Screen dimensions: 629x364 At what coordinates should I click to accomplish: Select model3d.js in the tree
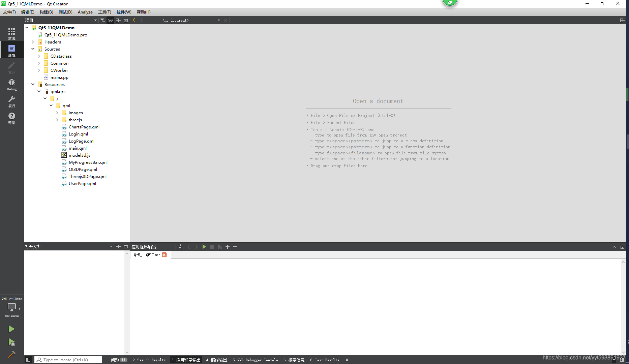click(80, 155)
